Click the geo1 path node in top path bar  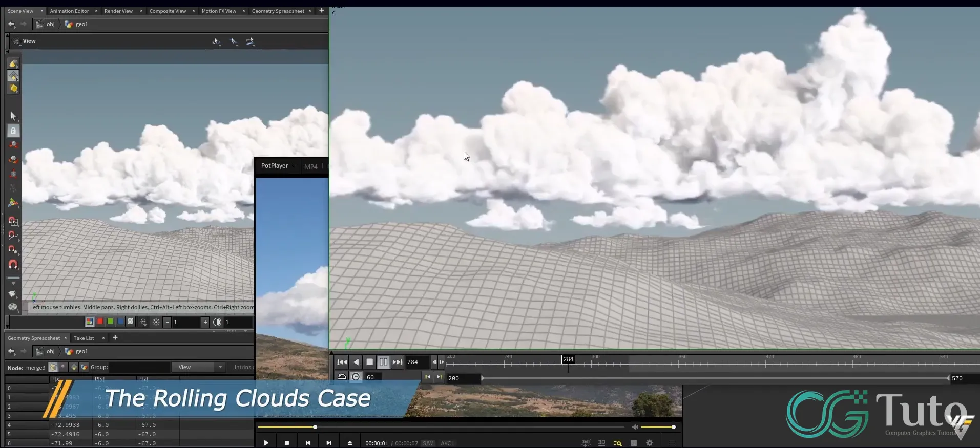pos(77,24)
